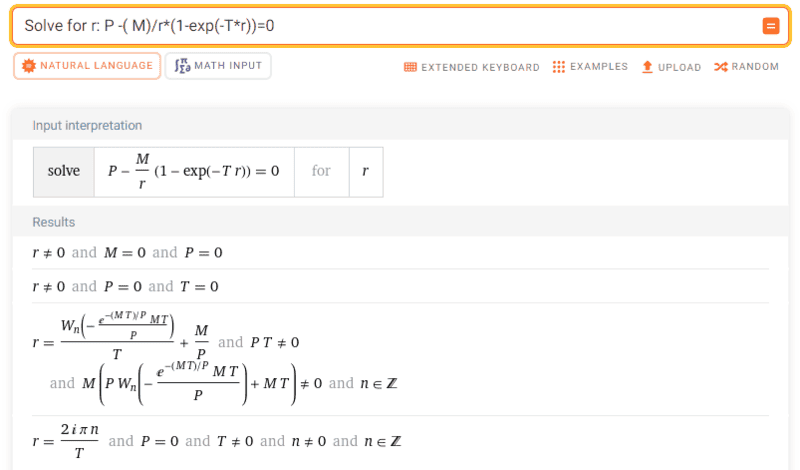Click the first result with M = 0
This screenshot has width=800, height=470.
[x=127, y=253]
